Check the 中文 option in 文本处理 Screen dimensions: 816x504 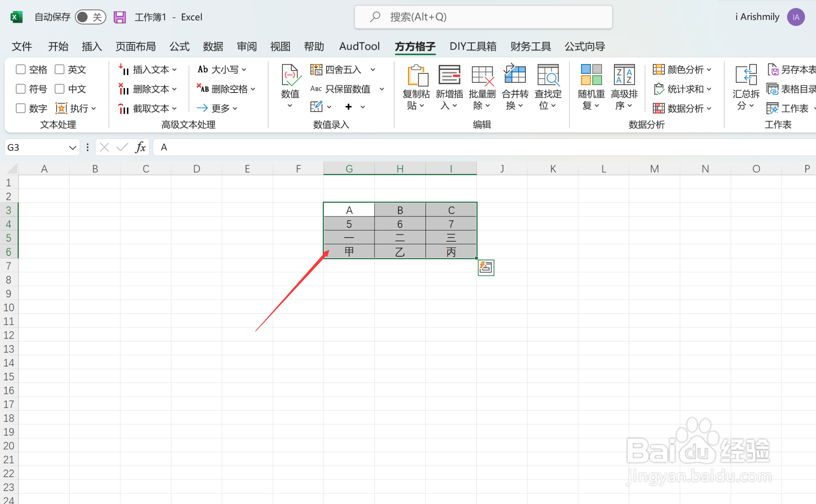tap(60, 89)
